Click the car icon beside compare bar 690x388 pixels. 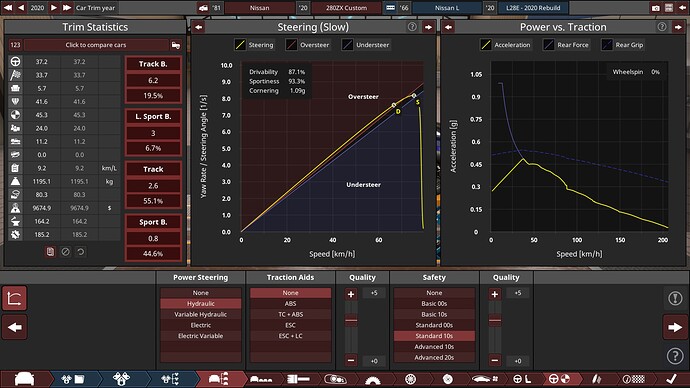(176, 45)
